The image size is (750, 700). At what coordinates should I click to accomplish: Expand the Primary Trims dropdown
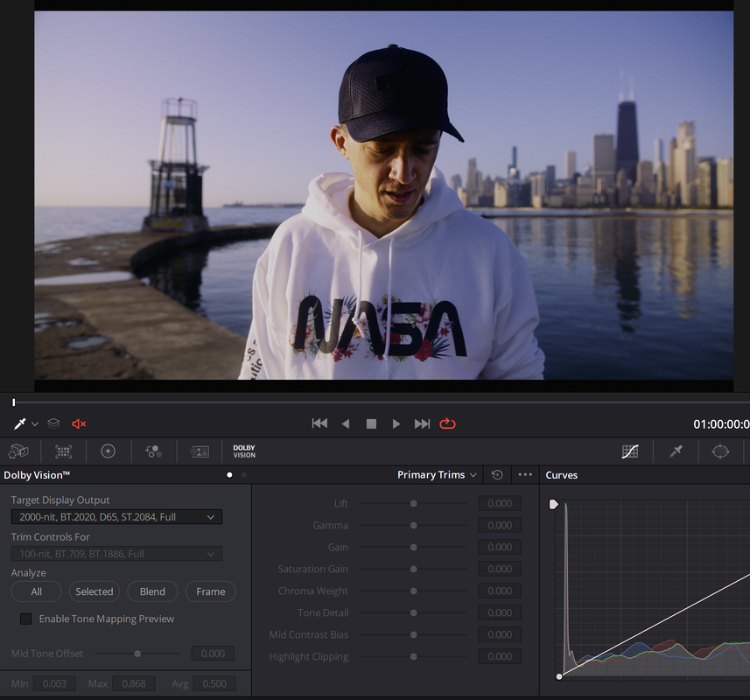point(437,475)
